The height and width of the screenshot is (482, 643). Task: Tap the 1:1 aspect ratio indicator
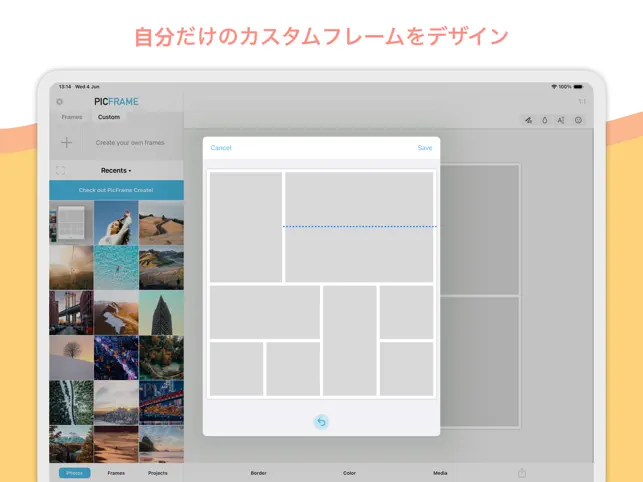(x=582, y=101)
